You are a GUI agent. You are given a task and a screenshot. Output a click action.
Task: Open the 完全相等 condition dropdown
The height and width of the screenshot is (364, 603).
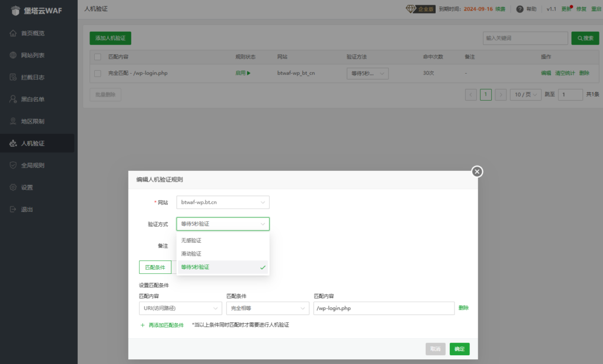click(268, 308)
